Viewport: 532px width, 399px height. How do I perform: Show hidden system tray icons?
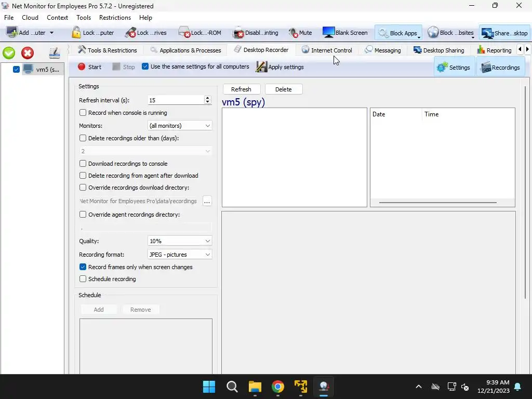pyautogui.click(x=419, y=387)
